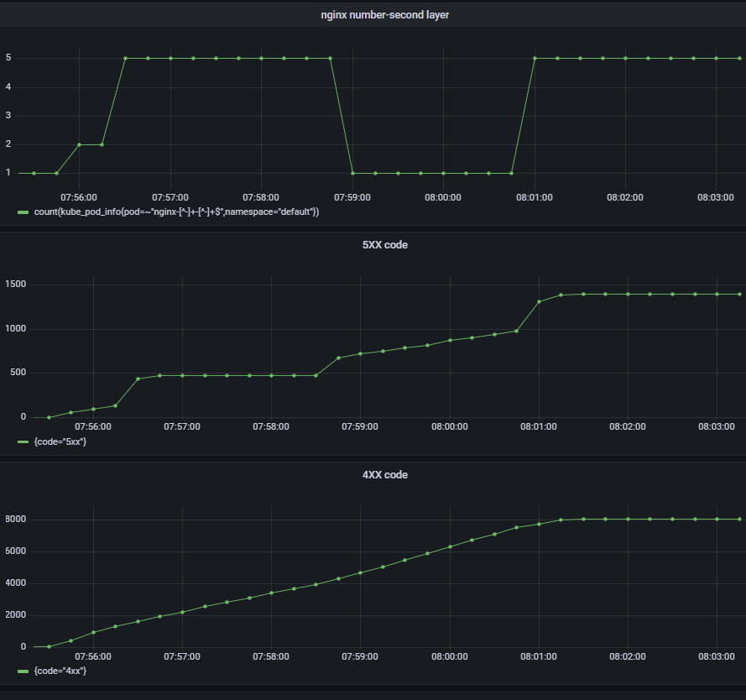Click nginx graph point at 07:59:00 with value 1
Image resolution: width=746 pixels, height=700 pixels.
coord(352,173)
